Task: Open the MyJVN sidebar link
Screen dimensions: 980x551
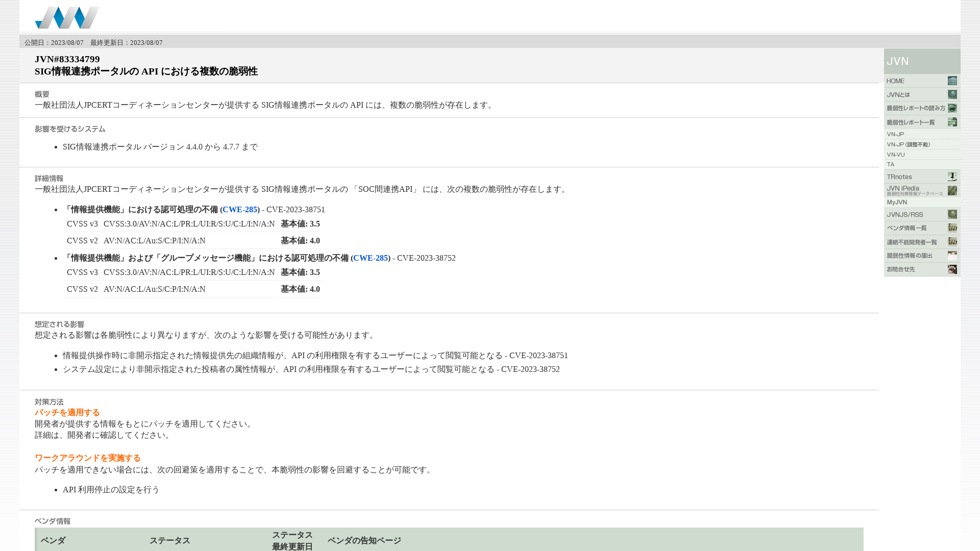Action: pos(922,203)
